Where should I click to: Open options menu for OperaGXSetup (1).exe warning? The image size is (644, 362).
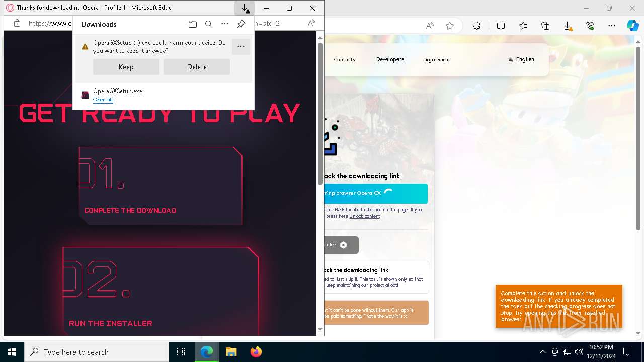tap(241, 46)
